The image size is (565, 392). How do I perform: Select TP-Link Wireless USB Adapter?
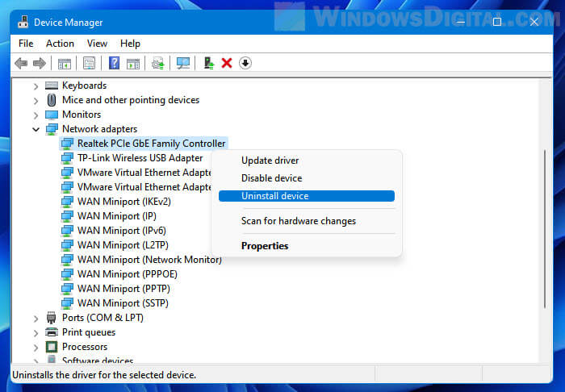140,158
